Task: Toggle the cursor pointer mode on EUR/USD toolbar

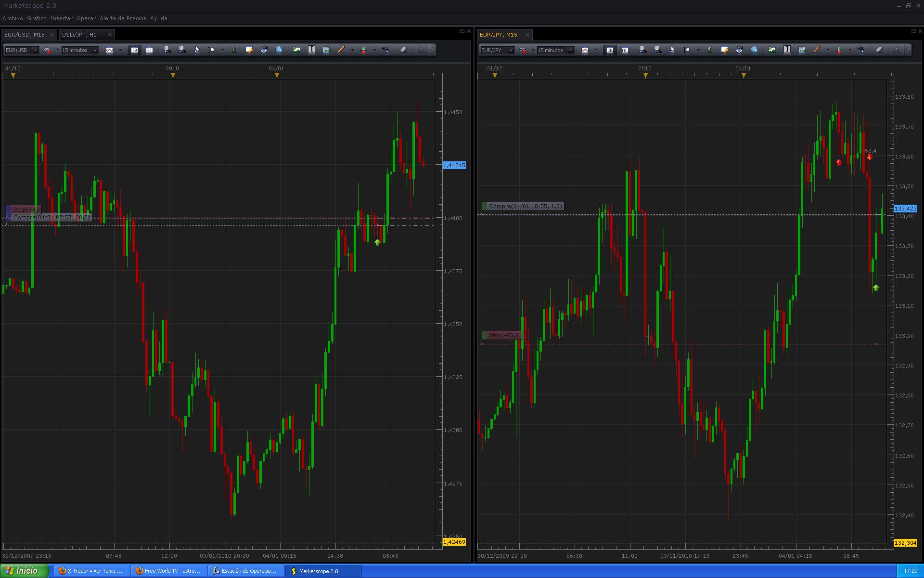Action: 196,50
